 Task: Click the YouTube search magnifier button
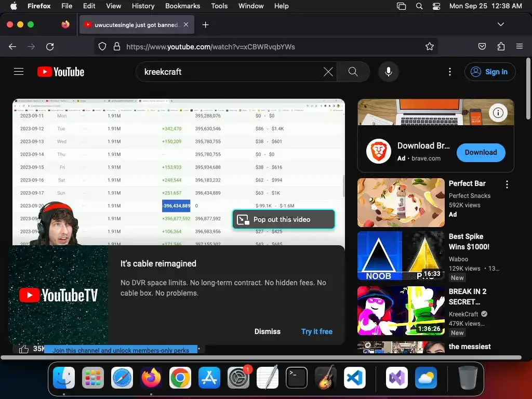coord(353,72)
